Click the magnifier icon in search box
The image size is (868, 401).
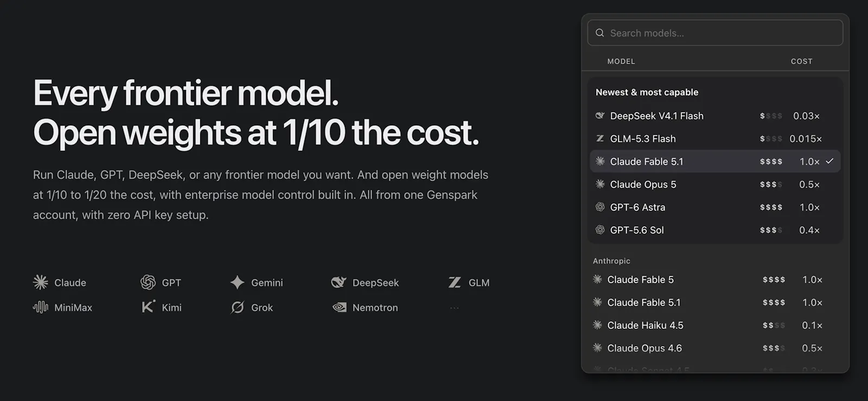tap(599, 33)
